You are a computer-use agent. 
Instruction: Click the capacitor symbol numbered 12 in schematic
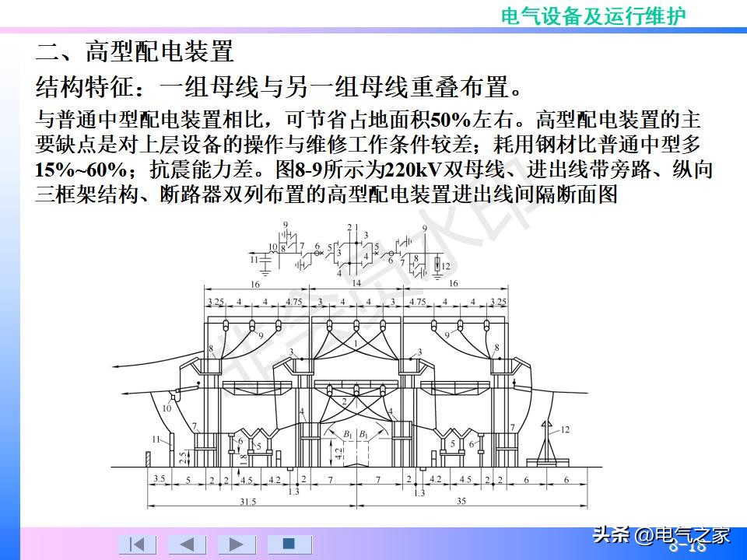click(x=437, y=264)
